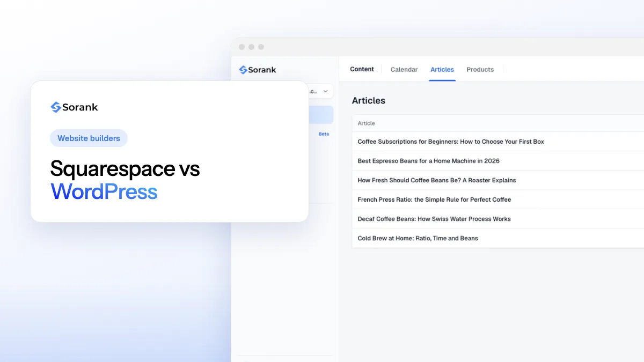
Task: Open the Content tab
Action: 362,69
